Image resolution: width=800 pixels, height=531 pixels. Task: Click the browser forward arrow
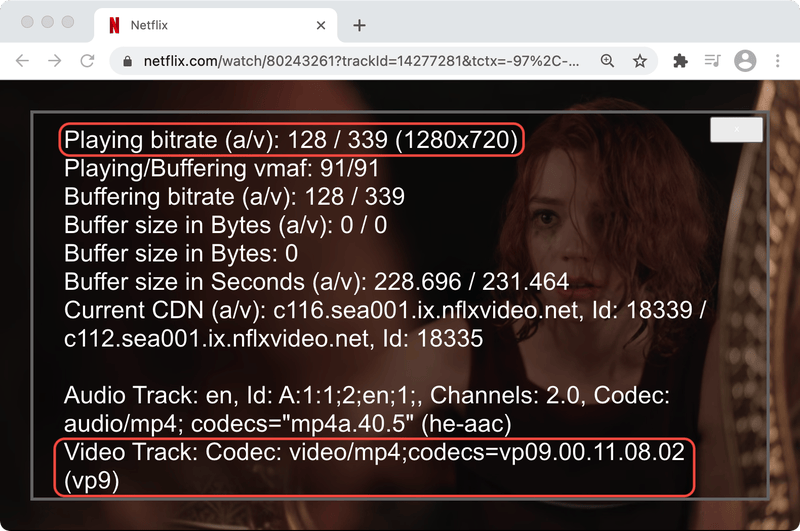(x=55, y=61)
